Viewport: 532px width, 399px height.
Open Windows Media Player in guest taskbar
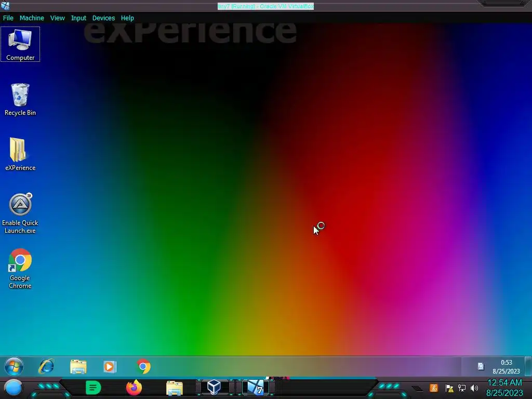[x=110, y=366]
